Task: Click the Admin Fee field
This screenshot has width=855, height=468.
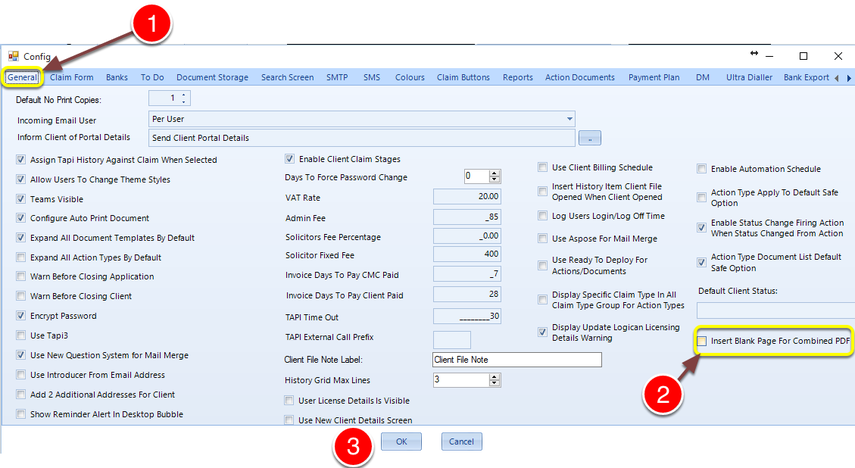Action: point(467,217)
